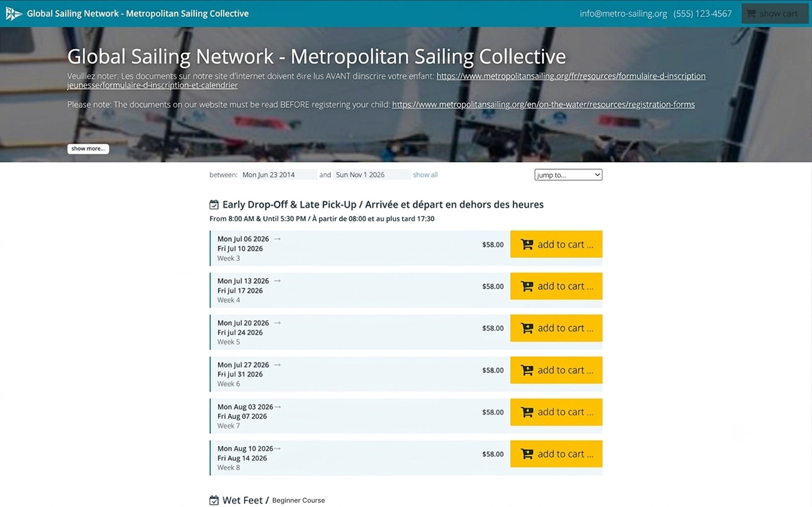Click the 'Mon Jul 06 2026' start date
812x507 pixels.
coord(243,239)
